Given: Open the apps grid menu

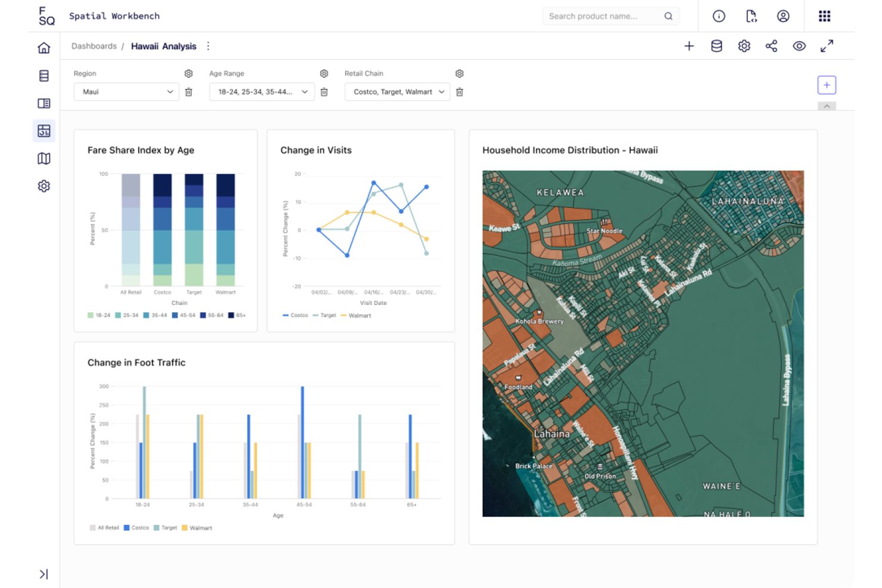Looking at the screenshot, I should (825, 16).
